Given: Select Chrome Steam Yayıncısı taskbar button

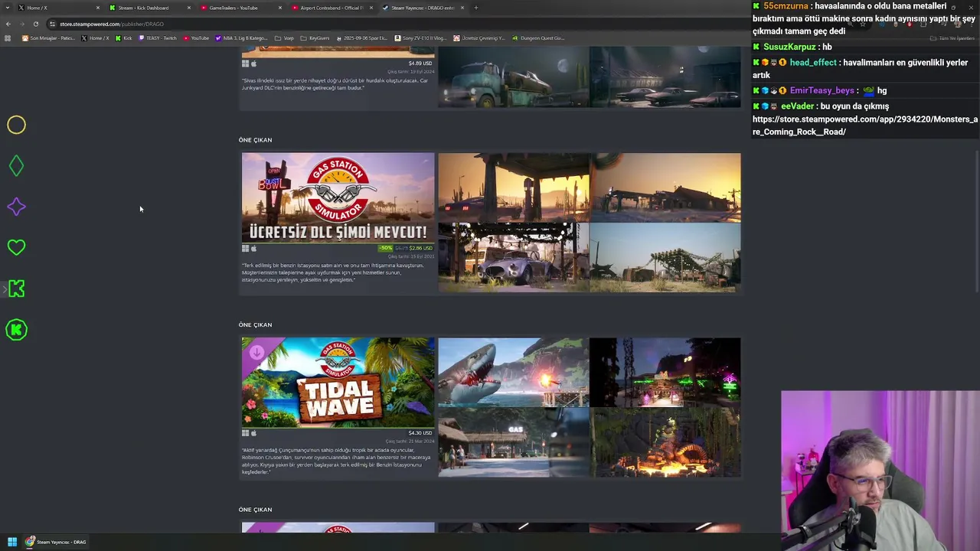Looking at the screenshot, I should [56, 542].
